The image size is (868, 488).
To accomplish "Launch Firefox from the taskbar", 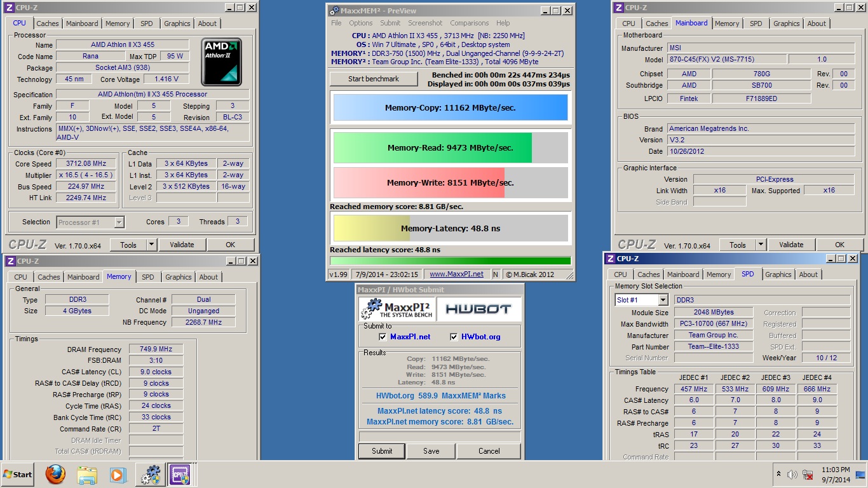I will click(x=56, y=475).
